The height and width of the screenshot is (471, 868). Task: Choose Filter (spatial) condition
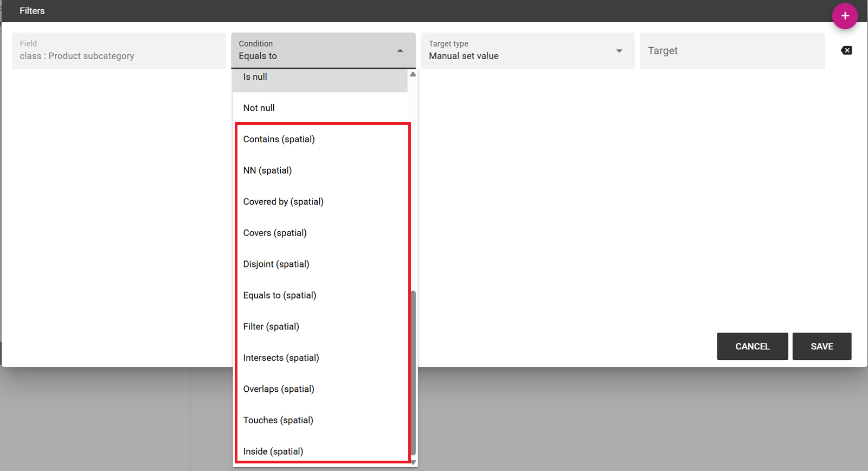click(320, 326)
